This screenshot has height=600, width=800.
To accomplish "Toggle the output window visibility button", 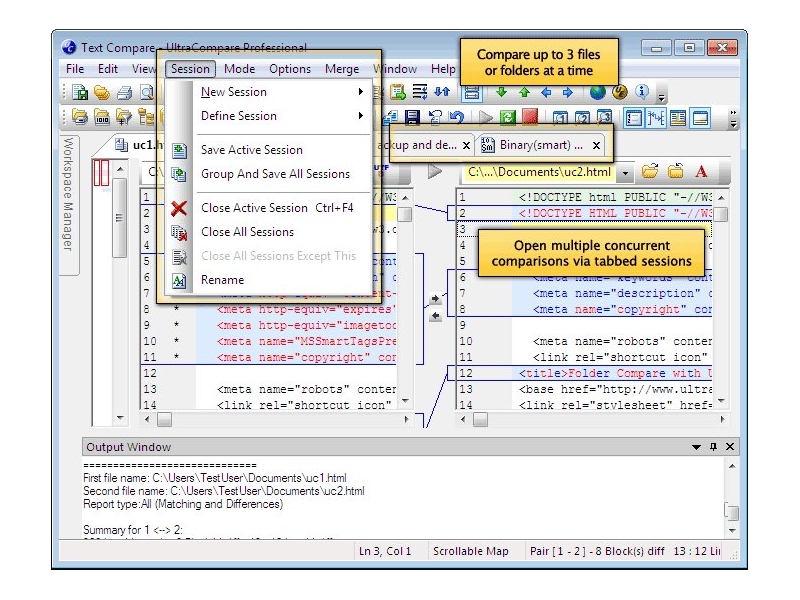I will coord(701,118).
